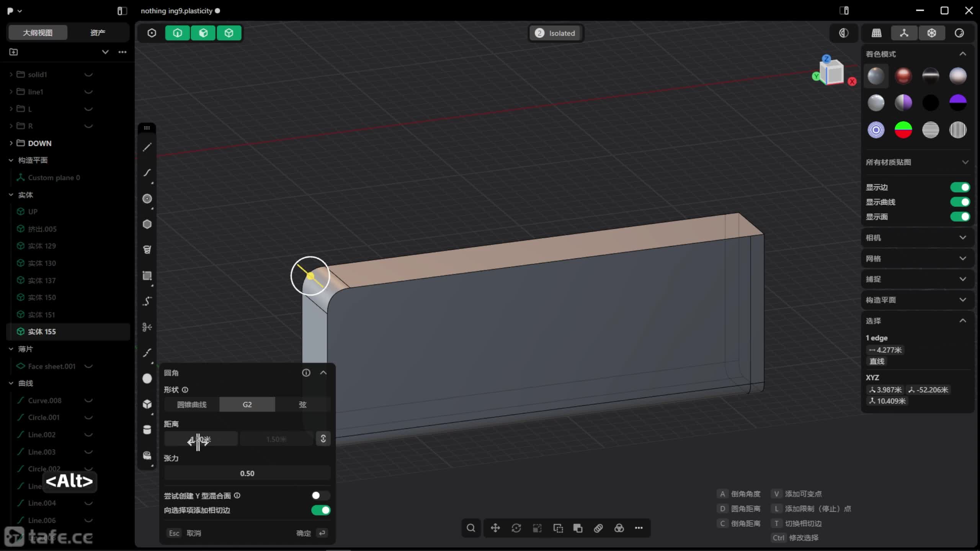This screenshot has width=980, height=551.
Task: Click the first green face selection mode icon
Action: coord(177,33)
